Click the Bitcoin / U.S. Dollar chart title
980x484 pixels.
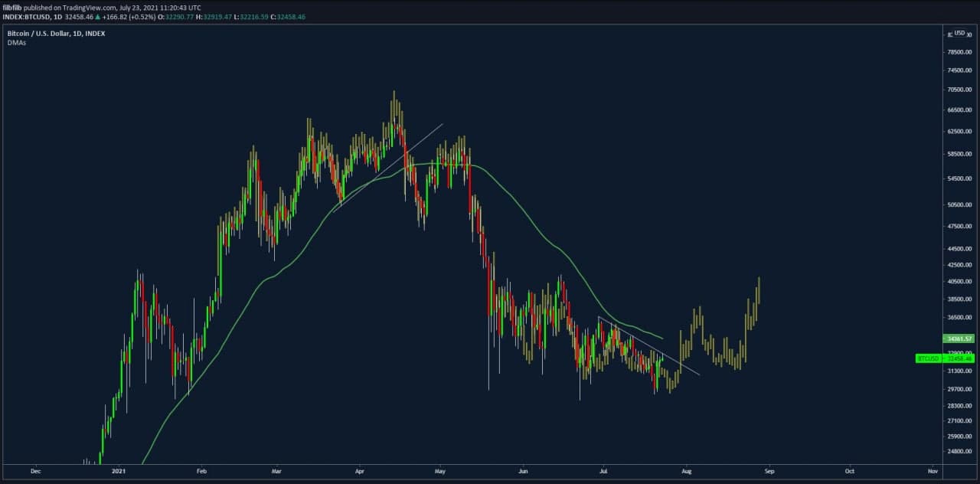56,34
